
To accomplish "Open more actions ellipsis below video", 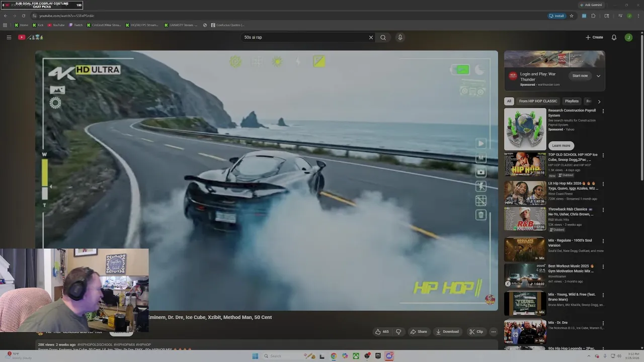I will point(493,331).
